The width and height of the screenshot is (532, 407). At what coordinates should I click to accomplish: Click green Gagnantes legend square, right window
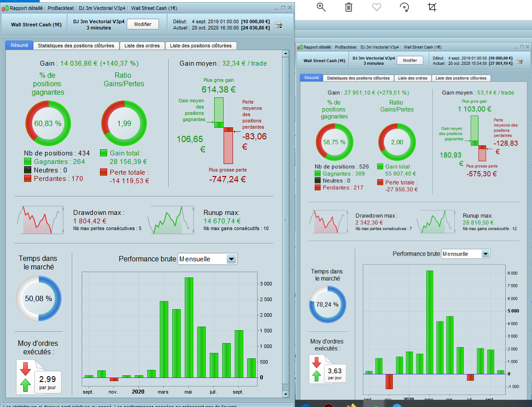coord(318,174)
